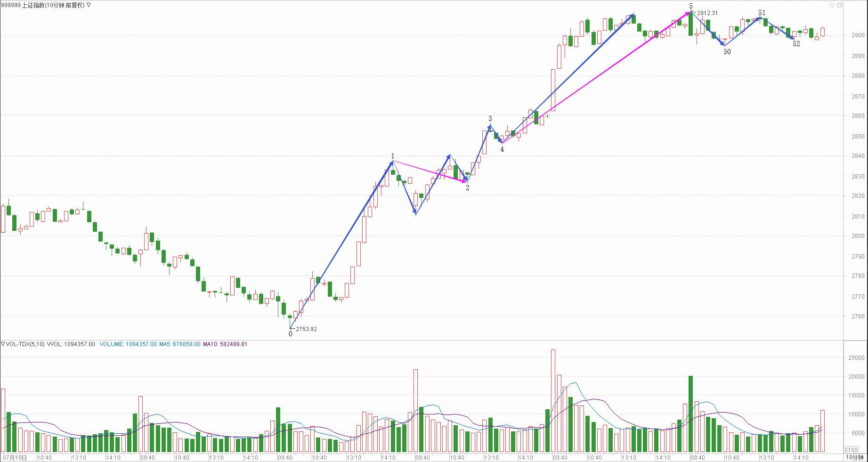The width and height of the screenshot is (868, 462).
Task: Click the MA5: 676858.00 indicator label
Action: (x=179, y=344)
